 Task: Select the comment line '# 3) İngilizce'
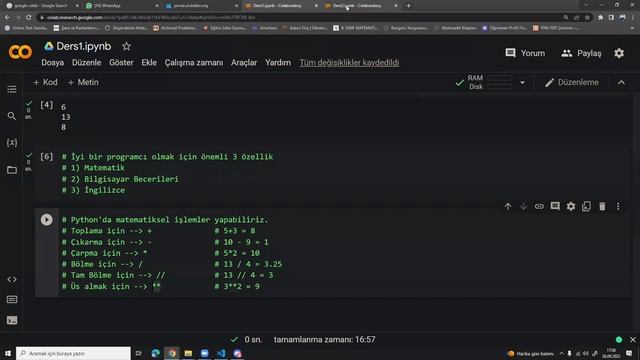click(x=93, y=190)
